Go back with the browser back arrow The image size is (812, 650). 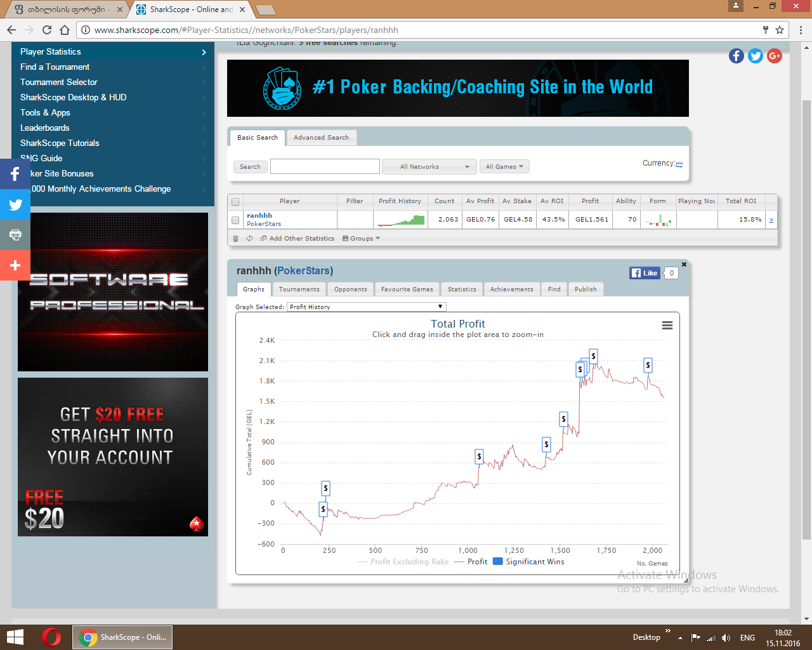click(x=11, y=30)
